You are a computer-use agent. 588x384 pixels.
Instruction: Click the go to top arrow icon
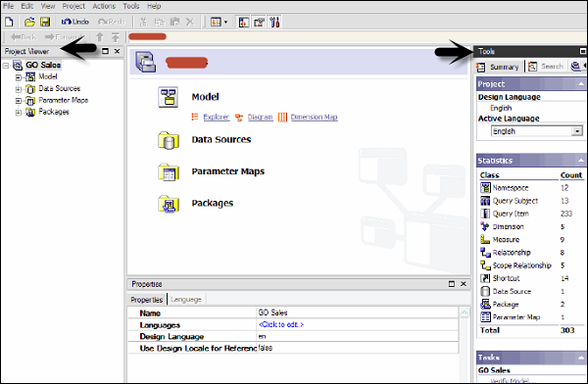pos(115,37)
